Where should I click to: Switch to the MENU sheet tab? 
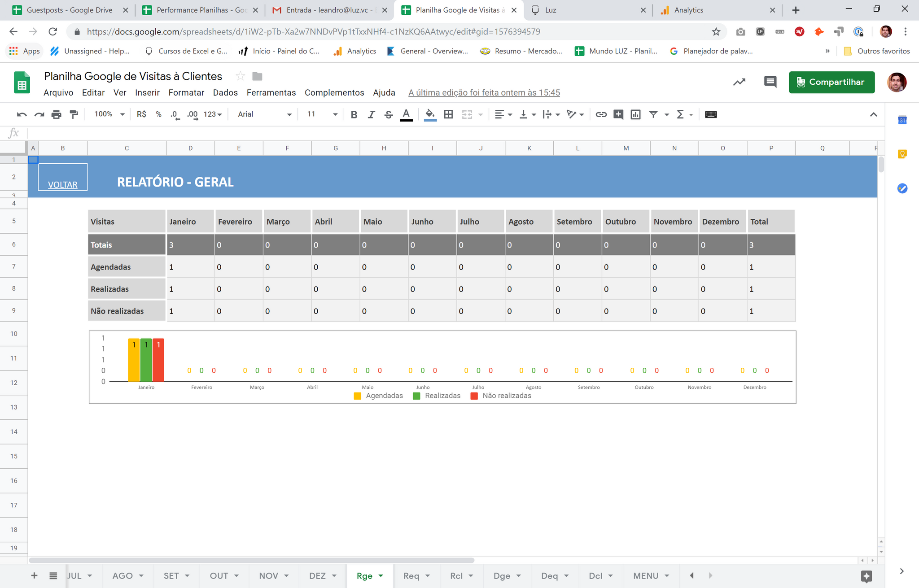(x=645, y=576)
